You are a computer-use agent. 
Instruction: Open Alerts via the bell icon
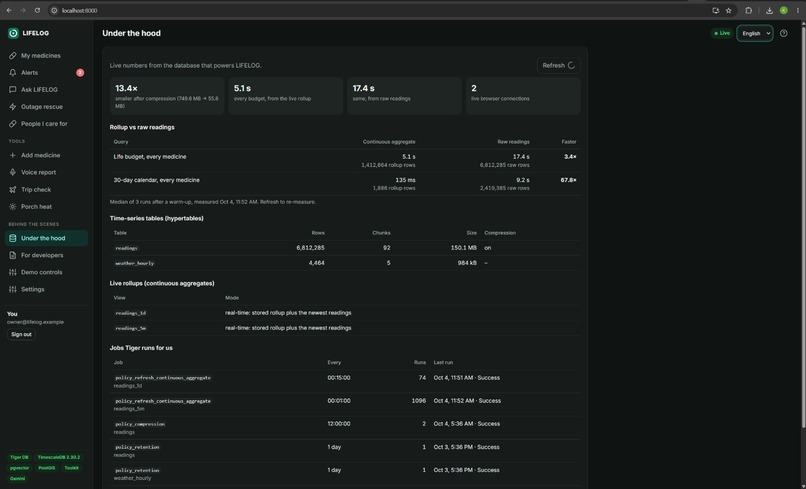pyautogui.click(x=12, y=73)
